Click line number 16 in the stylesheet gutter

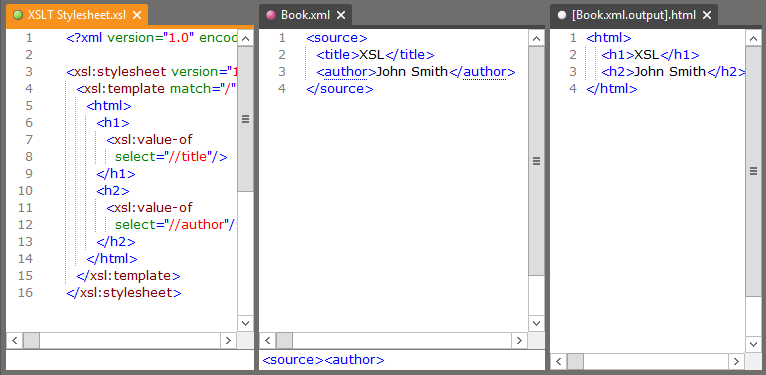(25, 292)
